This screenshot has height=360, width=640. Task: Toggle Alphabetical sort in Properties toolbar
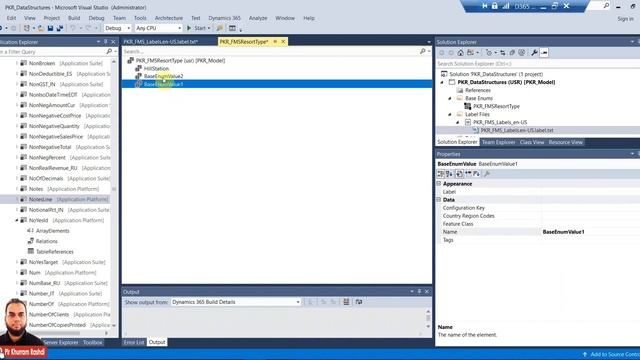449,174
